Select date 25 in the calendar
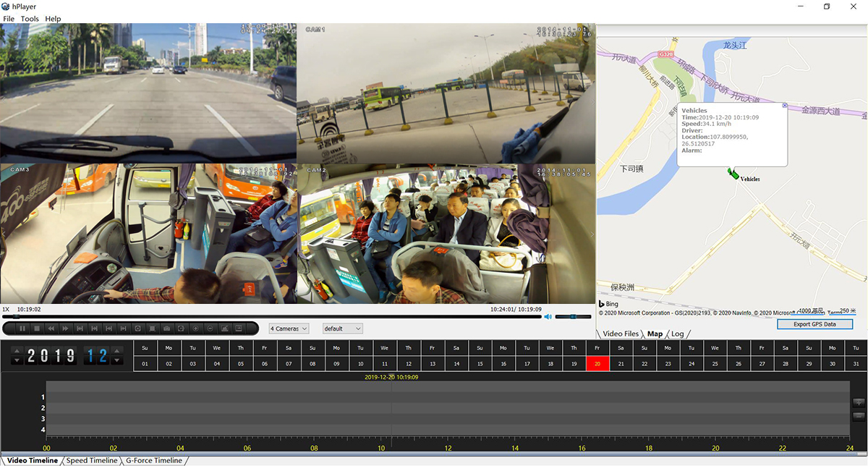The width and height of the screenshot is (868, 466). [715, 363]
